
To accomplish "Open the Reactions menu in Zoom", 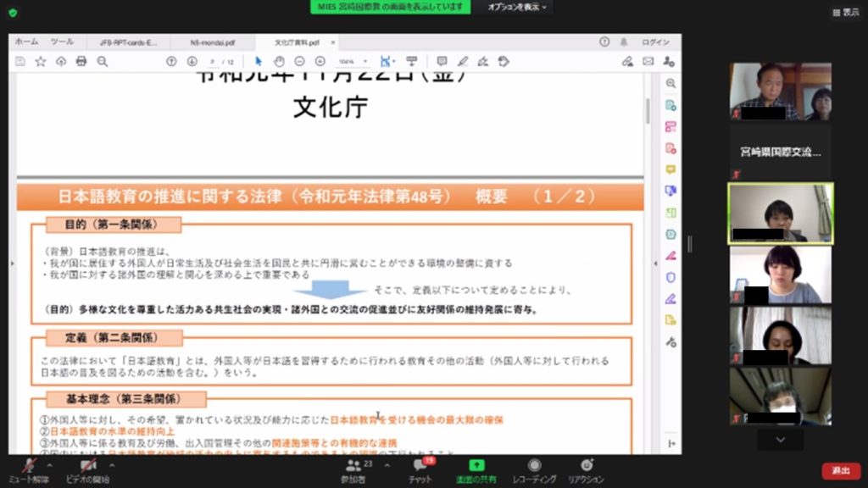I will tap(587, 471).
